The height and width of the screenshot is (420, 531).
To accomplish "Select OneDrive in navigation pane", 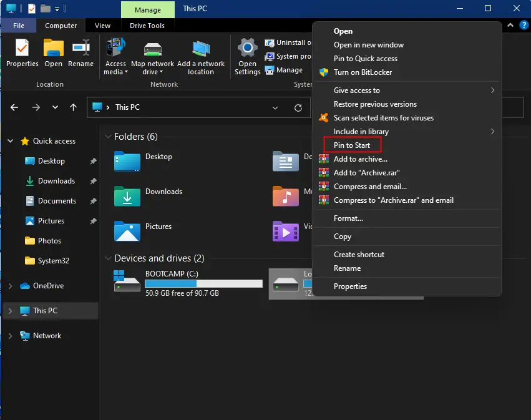I will [x=48, y=286].
